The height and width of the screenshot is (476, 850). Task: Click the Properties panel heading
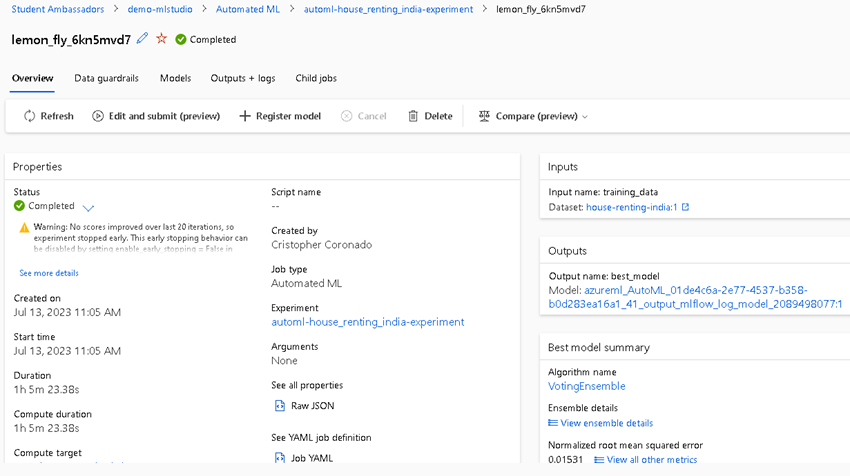pyautogui.click(x=37, y=166)
